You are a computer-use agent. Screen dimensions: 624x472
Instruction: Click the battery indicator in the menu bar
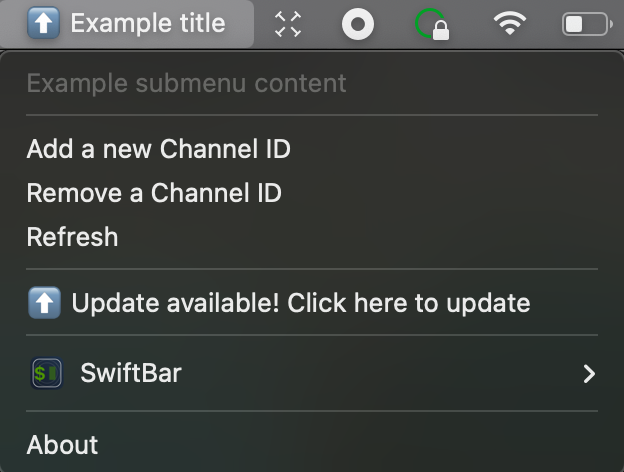(x=587, y=24)
